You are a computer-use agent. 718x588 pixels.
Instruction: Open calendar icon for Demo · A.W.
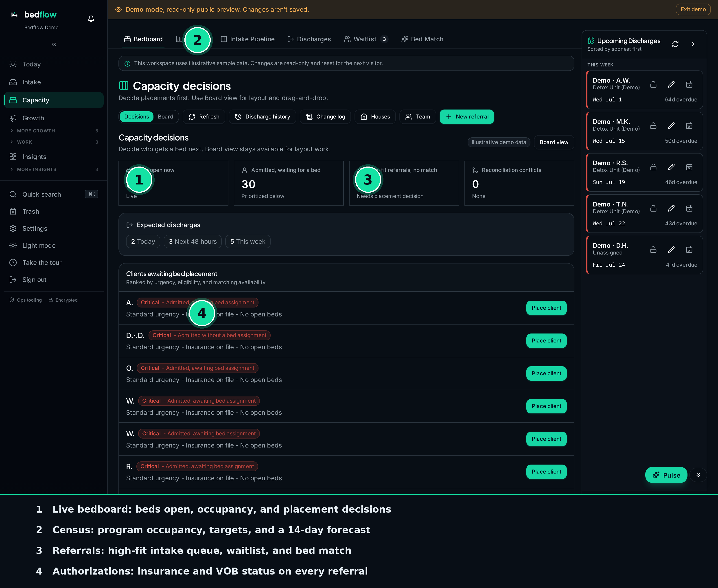tap(689, 84)
